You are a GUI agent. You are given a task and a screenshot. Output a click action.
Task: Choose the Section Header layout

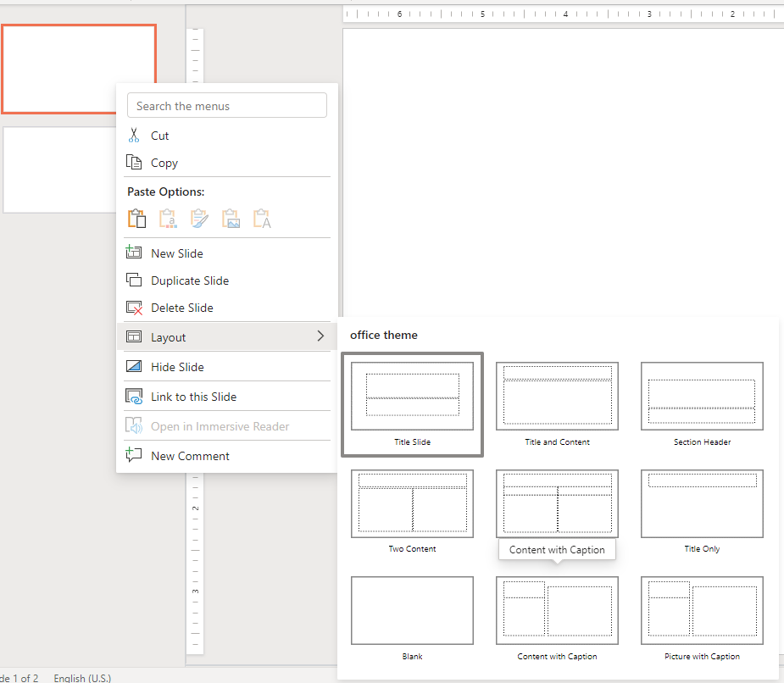702,397
